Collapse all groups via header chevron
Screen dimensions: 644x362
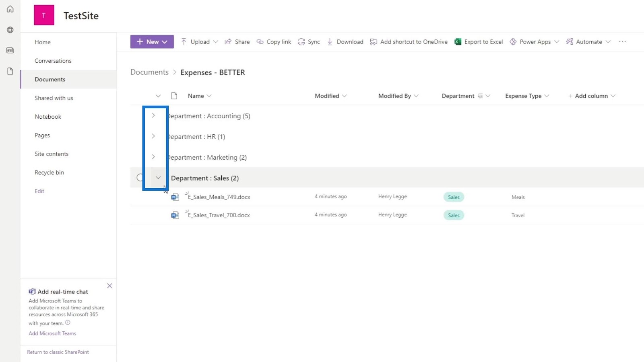[x=158, y=96]
